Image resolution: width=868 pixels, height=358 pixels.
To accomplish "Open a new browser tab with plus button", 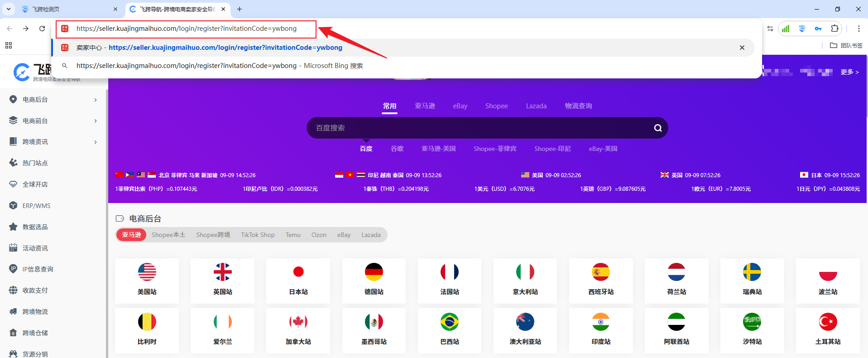I will (x=240, y=9).
